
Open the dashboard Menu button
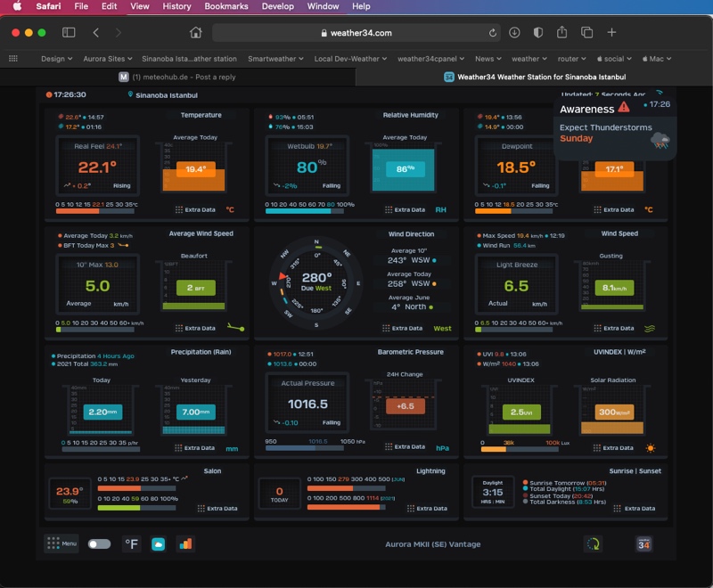coord(61,543)
